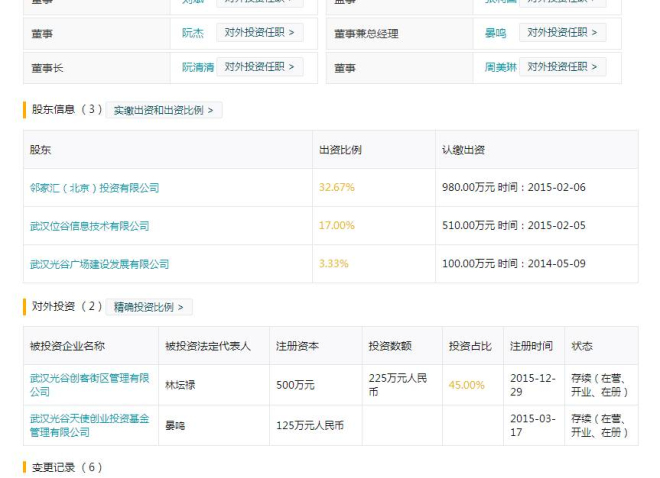Open 武汉光谷天使创业投资基金管理有限公司 link
Viewport: 660px width, 478px height.
click(x=90, y=425)
